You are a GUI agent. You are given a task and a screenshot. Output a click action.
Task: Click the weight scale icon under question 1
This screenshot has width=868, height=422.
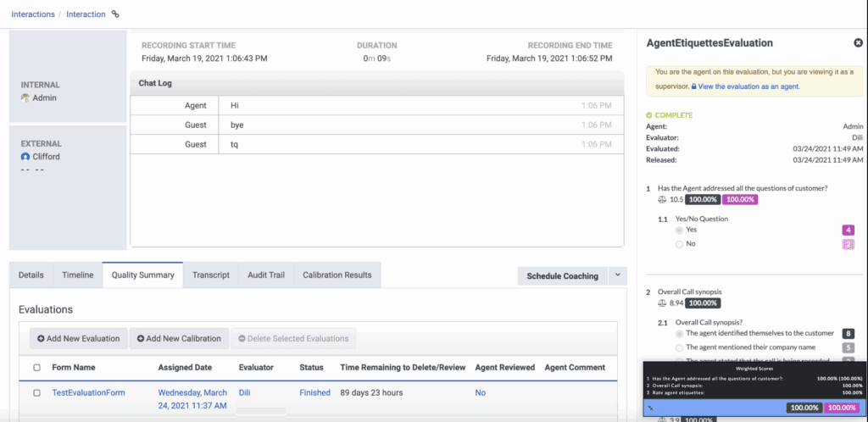(x=662, y=199)
